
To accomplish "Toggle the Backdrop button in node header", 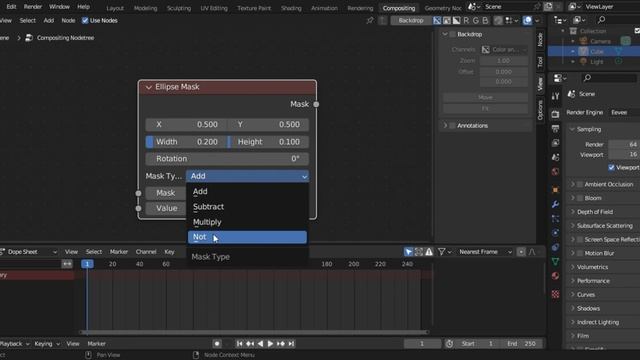I will (411, 20).
